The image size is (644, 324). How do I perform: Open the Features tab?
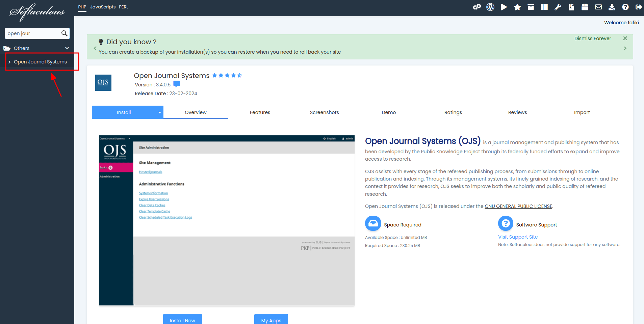coord(260,112)
